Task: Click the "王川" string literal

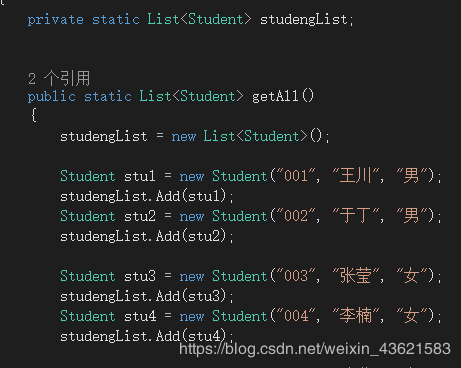Action: 356,176
